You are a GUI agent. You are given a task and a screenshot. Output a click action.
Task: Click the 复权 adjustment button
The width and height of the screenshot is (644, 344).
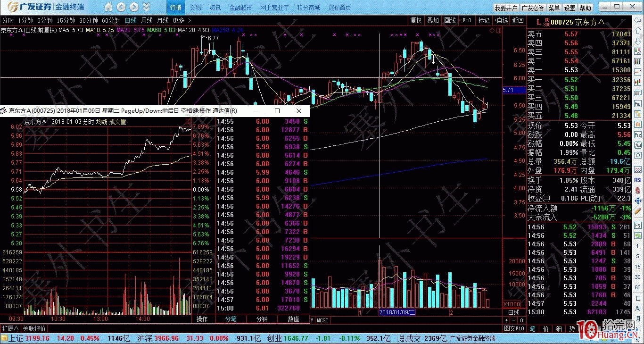pyautogui.click(x=416, y=20)
